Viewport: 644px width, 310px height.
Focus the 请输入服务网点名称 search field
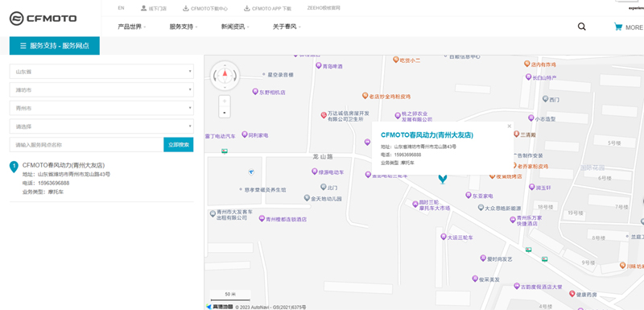[86, 144]
